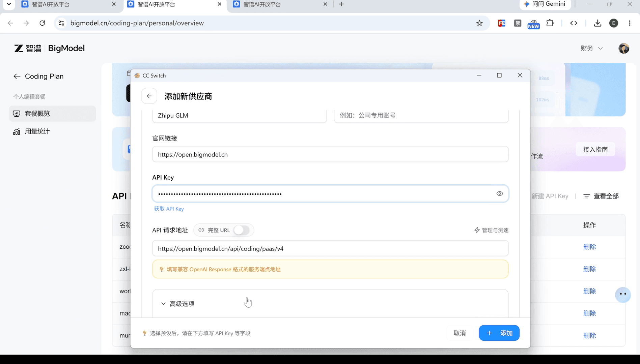The image size is (640, 364).
Task: Open the 获取 API Key link
Action: [169, 209]
